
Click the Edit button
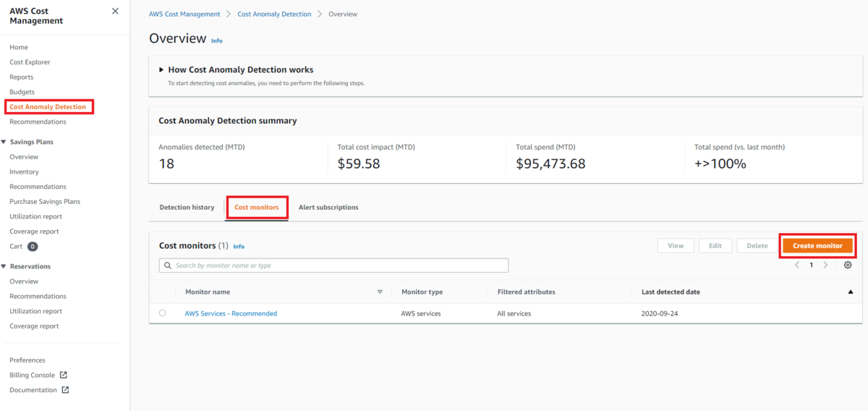coord(715,246)
